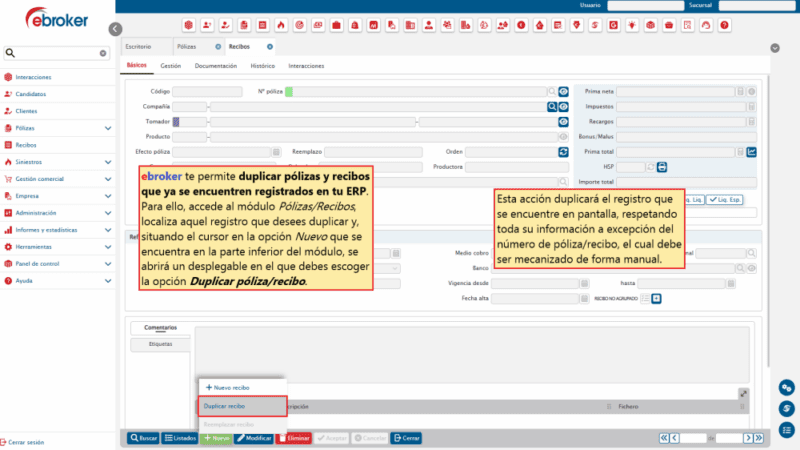Viewport: 800px width, 450px height.
Task: Open the Interacciones tab in the receipt form
Action: [306, 66]
